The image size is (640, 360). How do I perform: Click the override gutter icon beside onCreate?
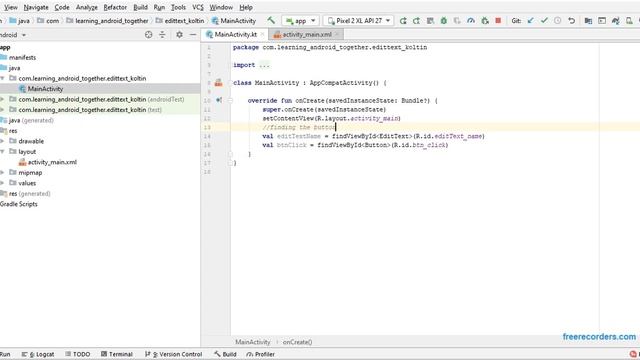219,100
